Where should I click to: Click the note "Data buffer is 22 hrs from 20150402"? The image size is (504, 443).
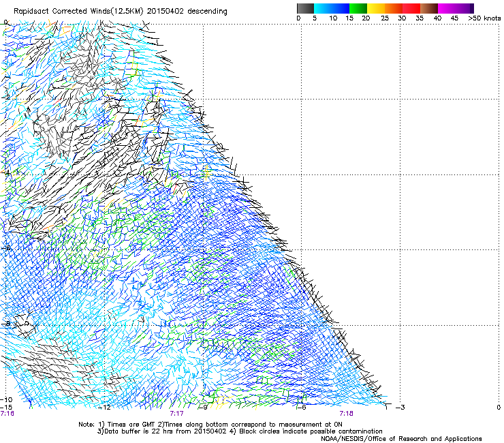[x=166, y=431]
